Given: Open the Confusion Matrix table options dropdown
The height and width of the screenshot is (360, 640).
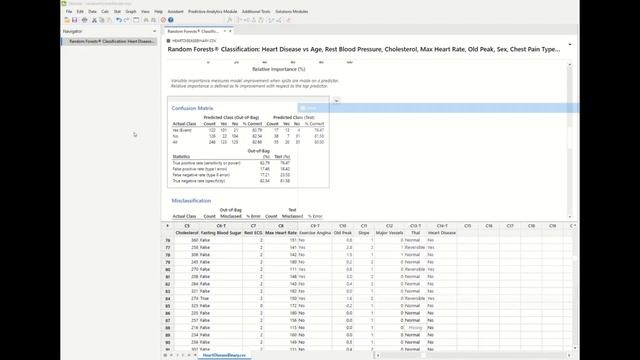Looking at the screenshot, I should (336, 100).
